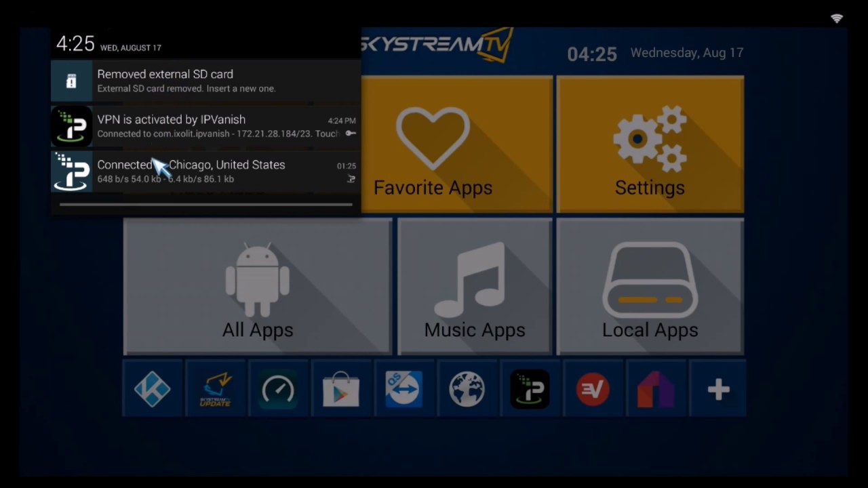868x488 pixels.
Task: Click the 4:24 PM notification timestamp
Action: pos(342,121)
